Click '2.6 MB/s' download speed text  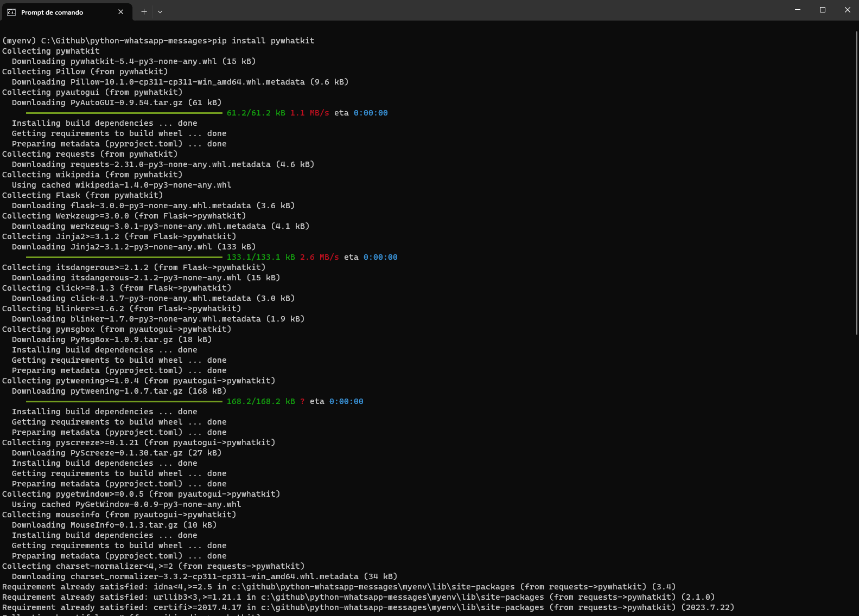click(319, 257)
